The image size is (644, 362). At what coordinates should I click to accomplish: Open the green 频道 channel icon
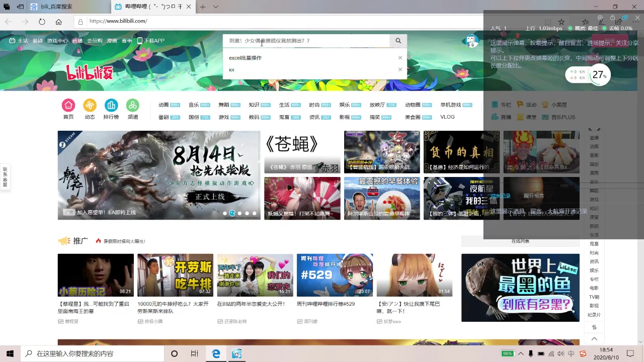133,105
